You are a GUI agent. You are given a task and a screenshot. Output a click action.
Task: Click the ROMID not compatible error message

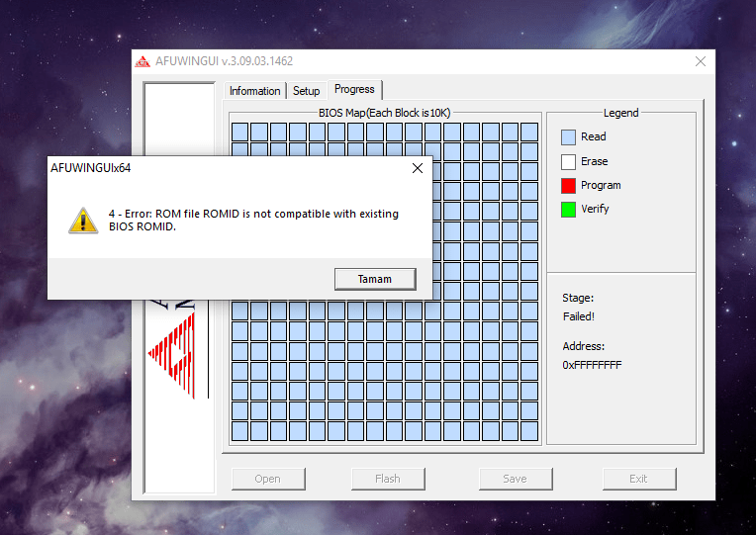click(x=253, y=220)
